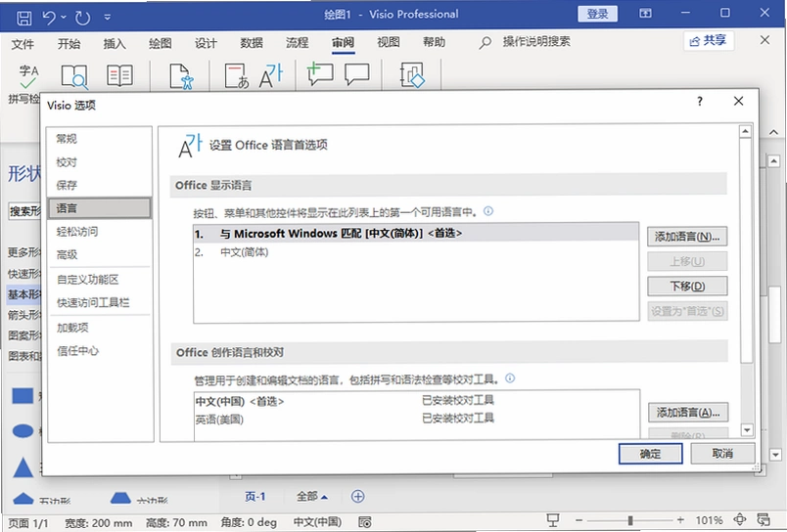Switch to the 开始 ribbon tab
The height and width of the screenshot is (532, 787).
pos(69,44)
